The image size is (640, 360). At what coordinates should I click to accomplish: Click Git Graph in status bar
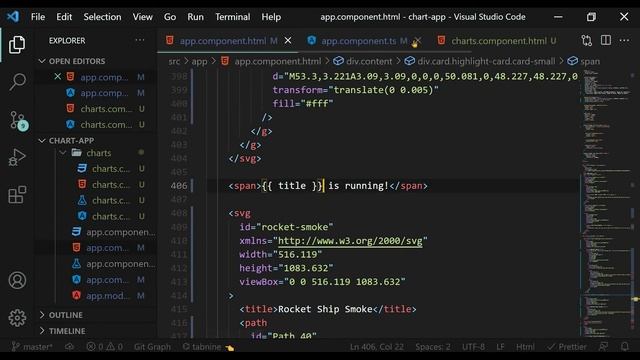click(x=152, y=347)
